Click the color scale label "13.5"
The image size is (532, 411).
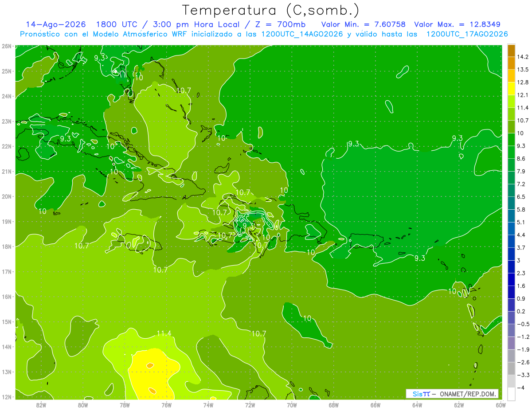click(x=523, y=70)
